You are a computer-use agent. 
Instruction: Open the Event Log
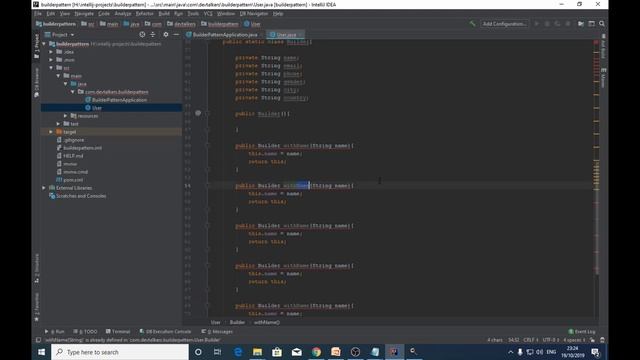point(582,331)
